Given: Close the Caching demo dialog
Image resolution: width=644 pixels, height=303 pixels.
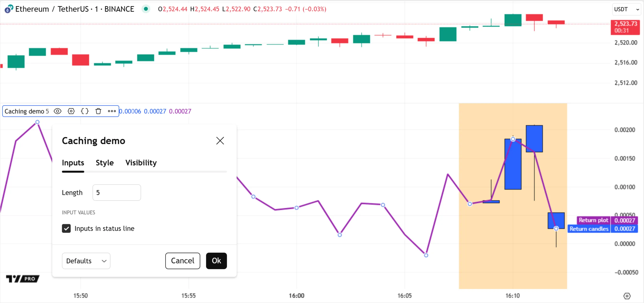Looking at the screenshot, I should [x=220, y=141].
